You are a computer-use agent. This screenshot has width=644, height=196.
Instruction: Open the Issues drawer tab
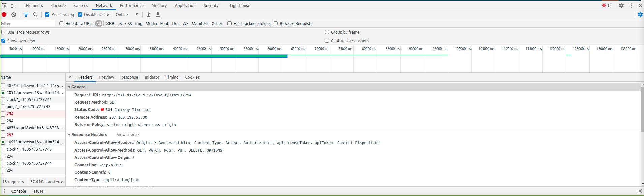click(38, 191)
